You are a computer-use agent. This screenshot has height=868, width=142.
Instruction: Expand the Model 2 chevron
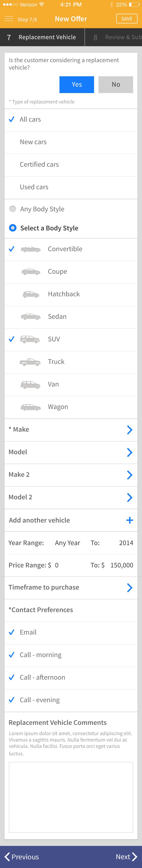(130, 497)
